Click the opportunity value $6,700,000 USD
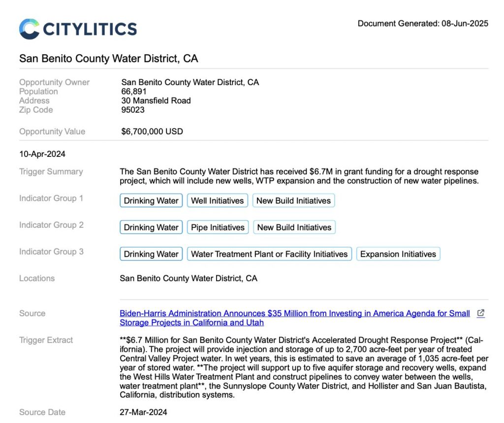Image resolution: width=504 pixels, height=423 pixels. pyautogui.click(x=152, y=131)
